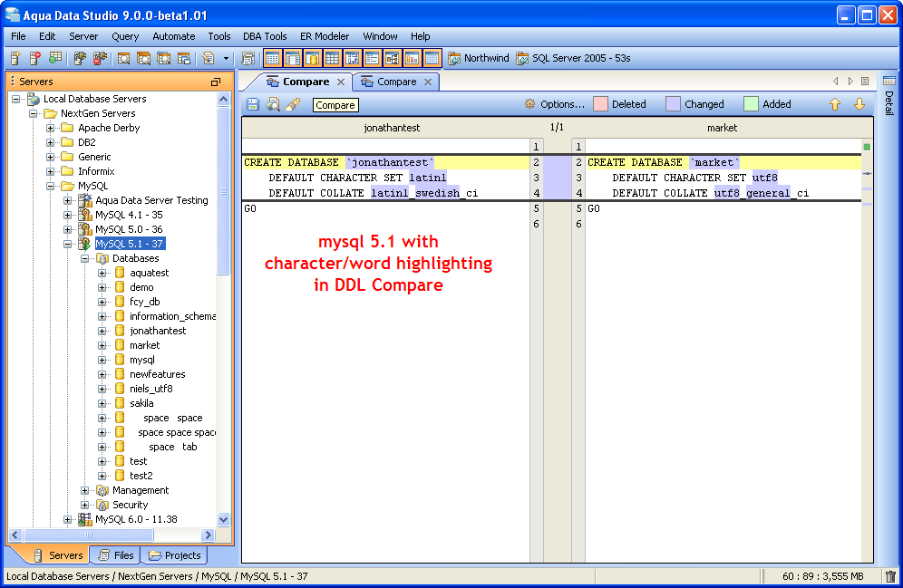Toggle the database cylinder toolbar button

312,58
